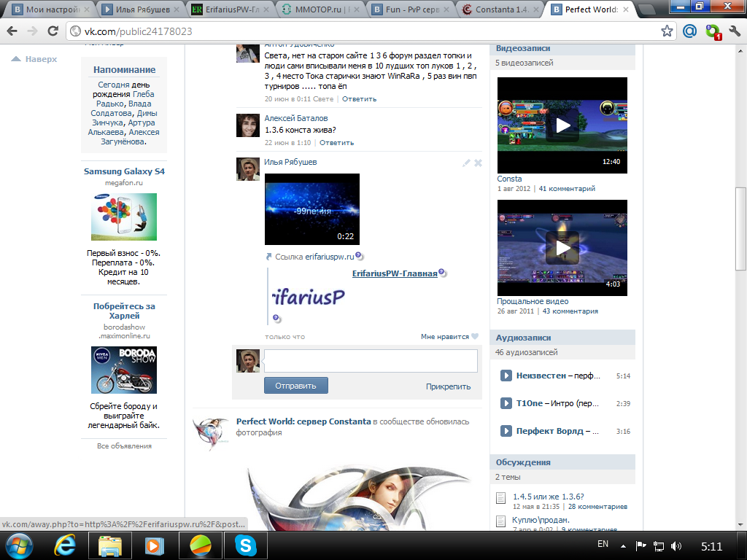
Task: Open the Chrome wrench settings menu
Action: pos(734,31)
